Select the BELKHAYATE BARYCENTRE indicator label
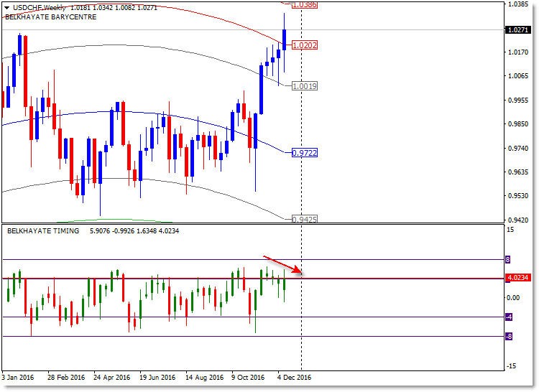The width and height of the screenshot is (539, 392). click(50, 17)
